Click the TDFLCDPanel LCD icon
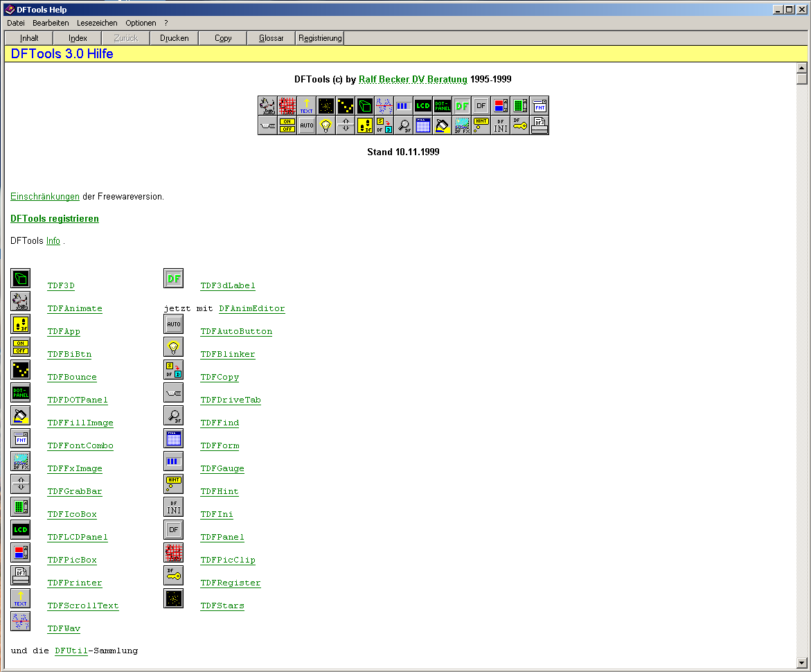Viewport: 811px width, 672px height. [20, 530]
